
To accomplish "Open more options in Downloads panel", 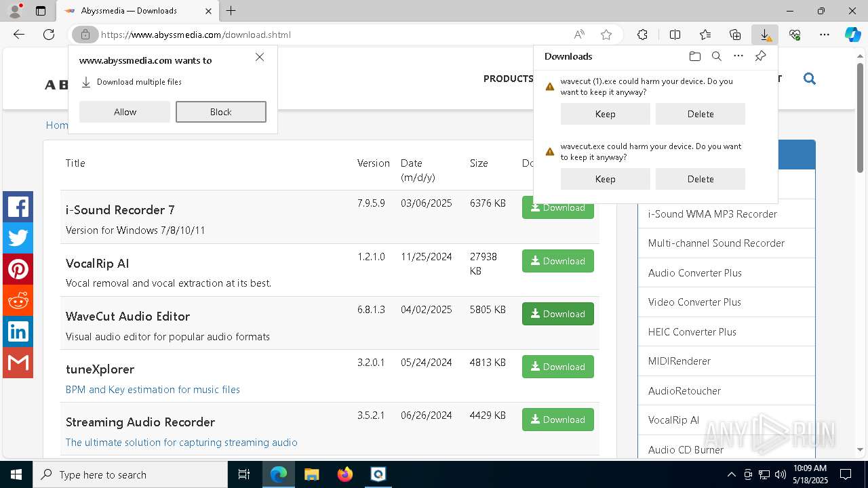I will coord(738,56).
